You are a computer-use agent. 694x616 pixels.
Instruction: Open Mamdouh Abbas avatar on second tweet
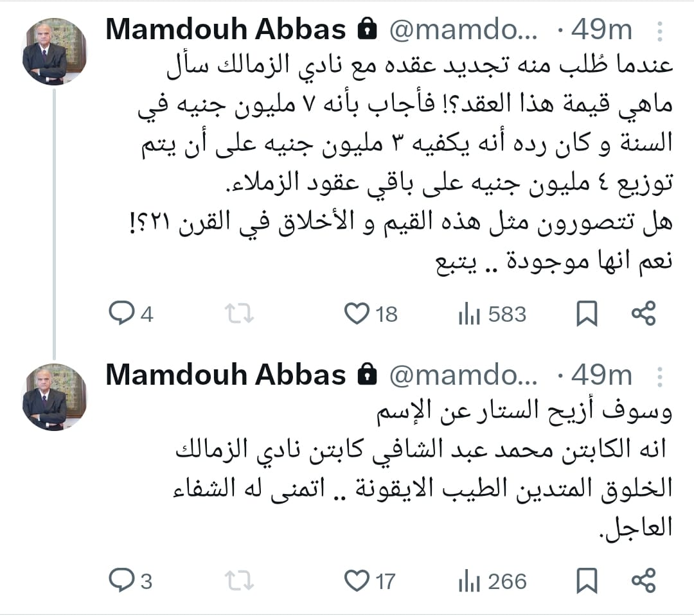54,397
